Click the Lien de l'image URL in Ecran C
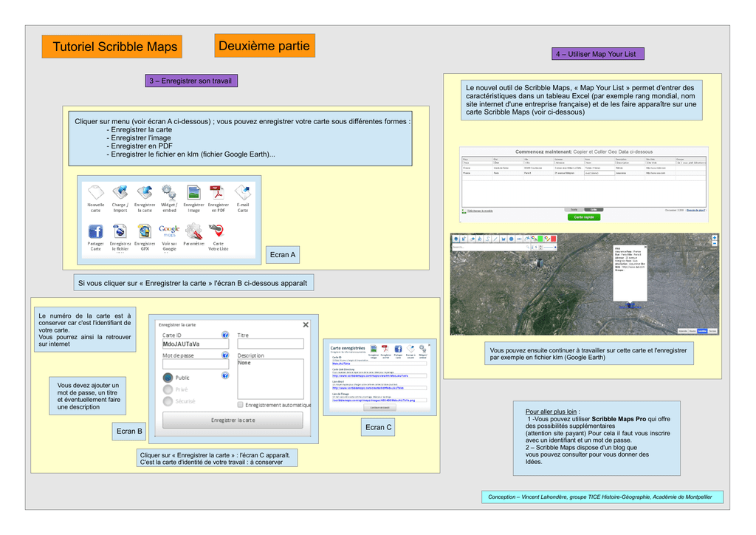This screenshot has width=756, height=535. click(x=374, y=401)
